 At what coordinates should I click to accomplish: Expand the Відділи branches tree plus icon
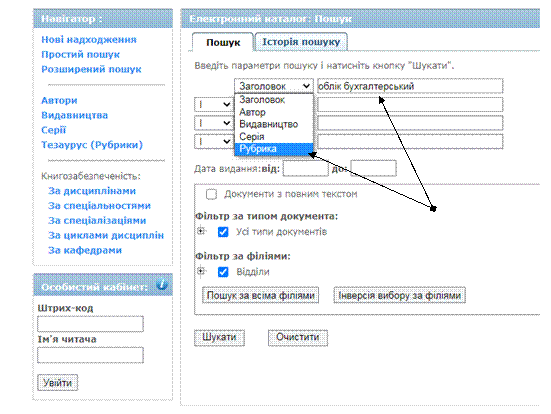pos(201,271)
